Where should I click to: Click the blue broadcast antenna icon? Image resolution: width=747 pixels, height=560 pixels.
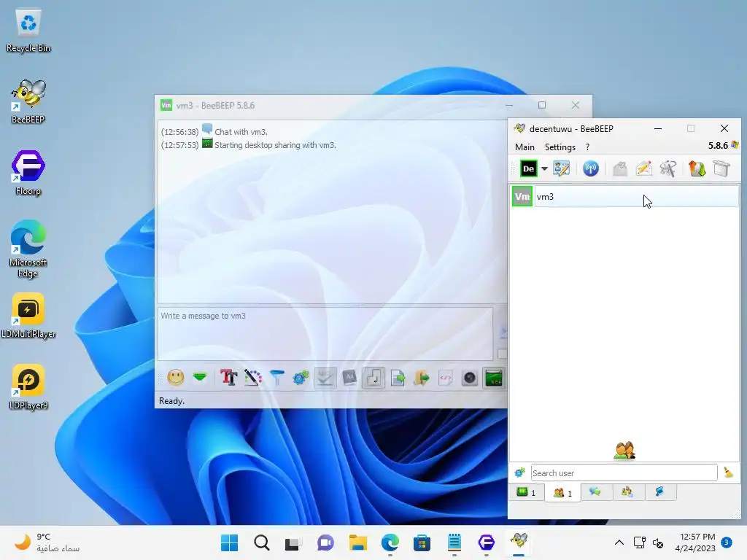[591, 168]
